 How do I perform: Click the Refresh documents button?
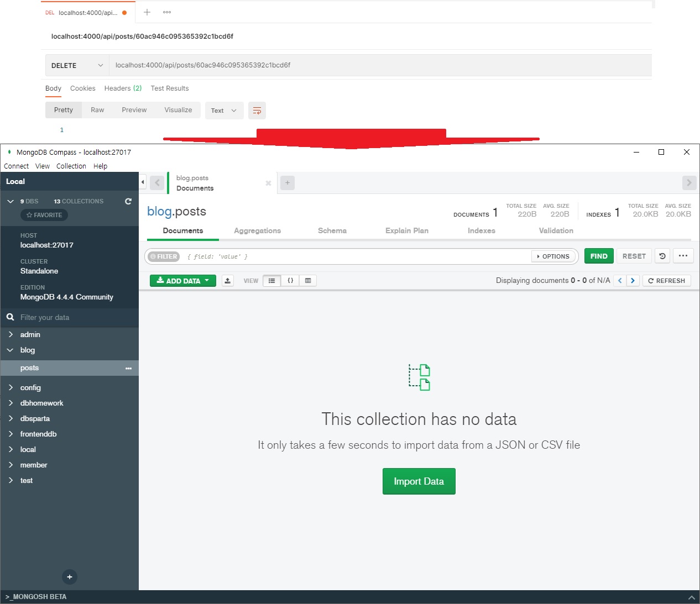[667, 281]
